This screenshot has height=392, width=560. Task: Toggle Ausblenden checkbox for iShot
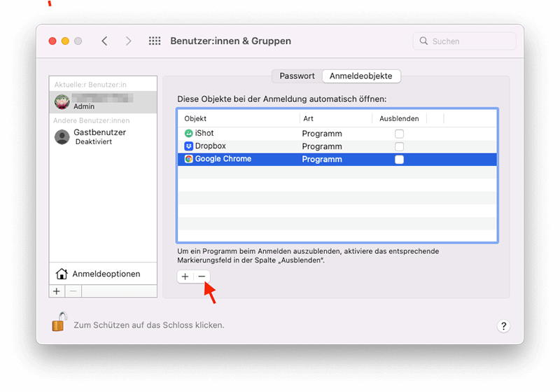pyautogui.click(x=399, y=134)
